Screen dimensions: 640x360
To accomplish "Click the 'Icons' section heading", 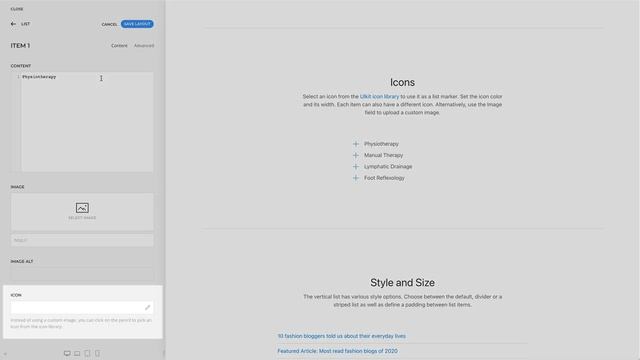I will (402, 82).
